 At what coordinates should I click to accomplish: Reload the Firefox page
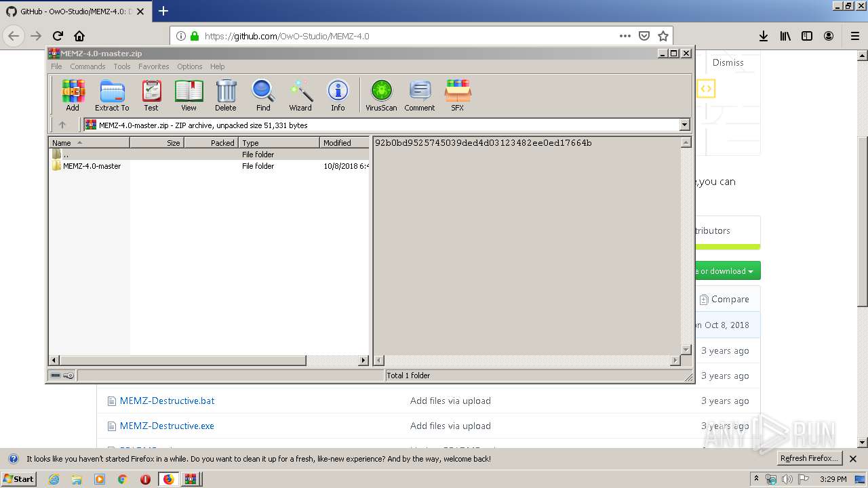point(58,36)
